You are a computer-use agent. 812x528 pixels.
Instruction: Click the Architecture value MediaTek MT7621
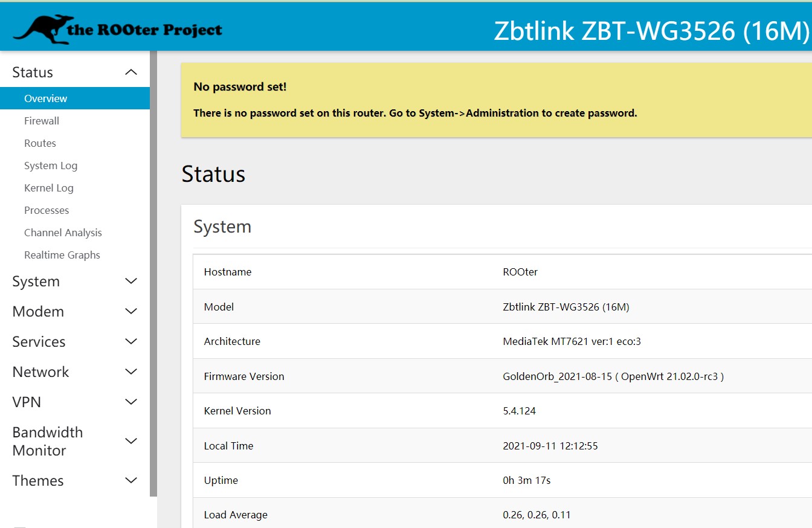click(572, 341)
